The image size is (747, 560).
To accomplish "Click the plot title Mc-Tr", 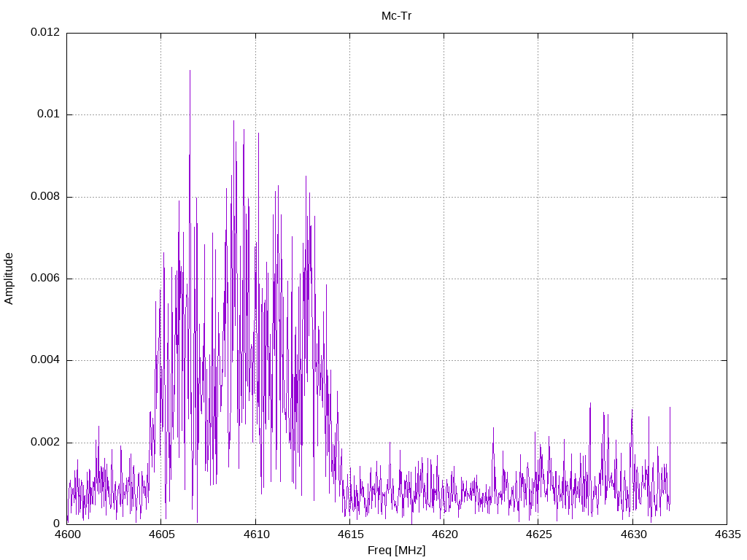I will pos(396,15).
